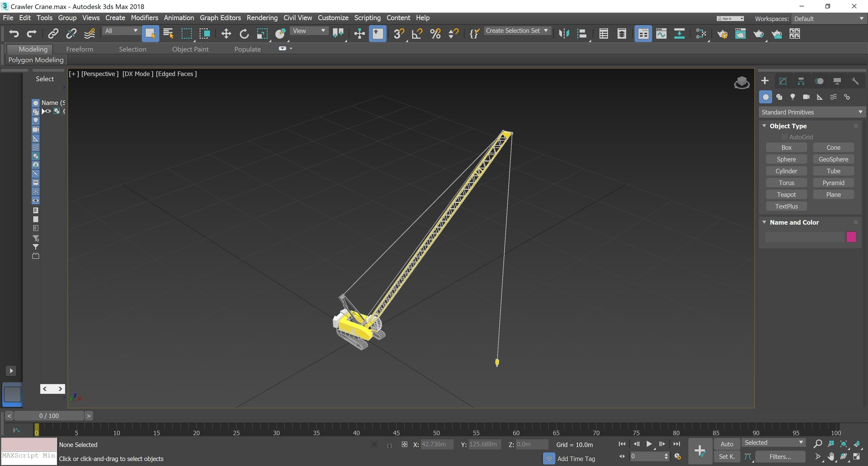Viewport: 868px width, 466px height.
Task: Activate the Select Object tool
Action: (150, 34)
